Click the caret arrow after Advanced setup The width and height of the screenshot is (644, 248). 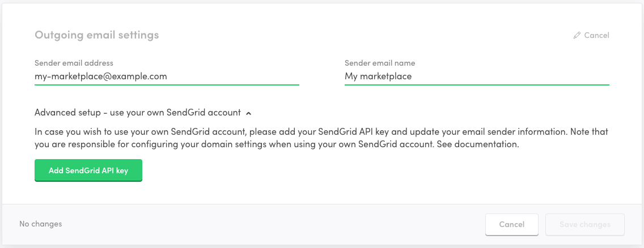[x=248, y=113]
